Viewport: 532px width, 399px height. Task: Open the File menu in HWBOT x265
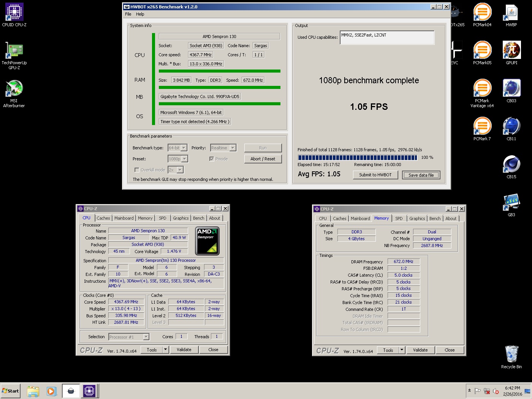click(x=128, y=14)
